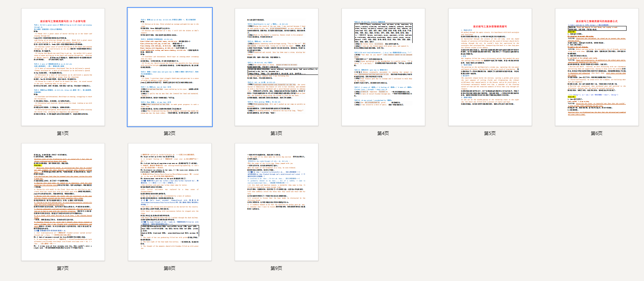Viewport: 644px width, 281px height.
Task: Select the page 6 thumbnail
Action: 597,67
